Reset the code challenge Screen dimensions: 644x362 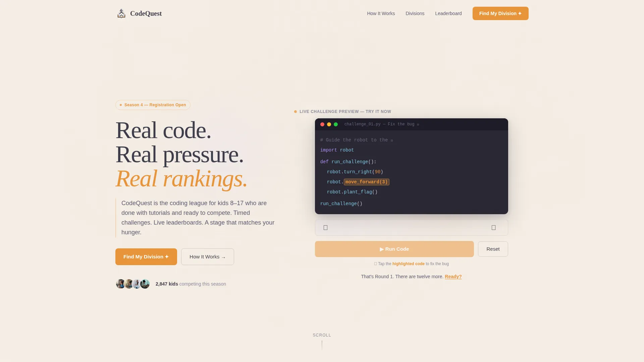pos(493,249)
